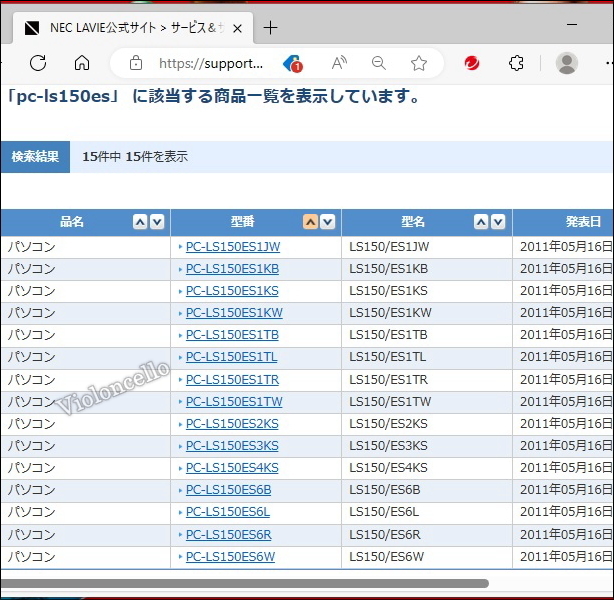The height and width of the screenshot is (600, 614).
Task: Click the 型名 column header label
Action: (413, 222)
